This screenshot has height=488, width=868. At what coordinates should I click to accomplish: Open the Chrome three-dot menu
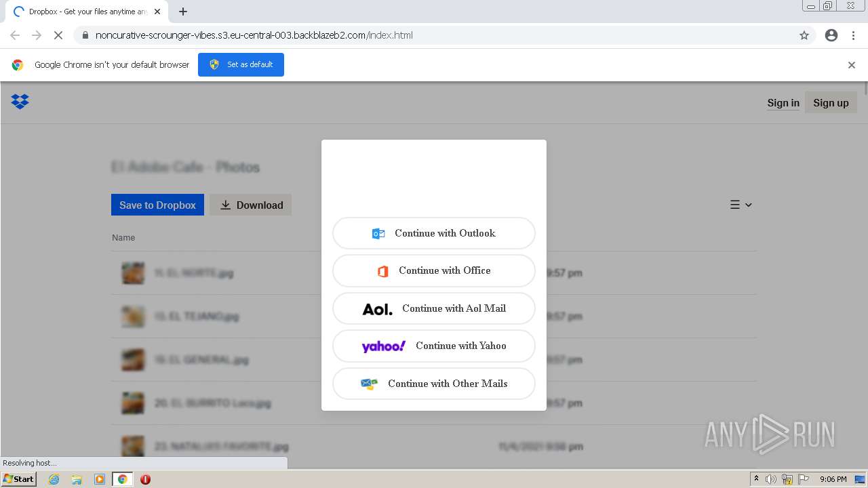coord(853,35)
